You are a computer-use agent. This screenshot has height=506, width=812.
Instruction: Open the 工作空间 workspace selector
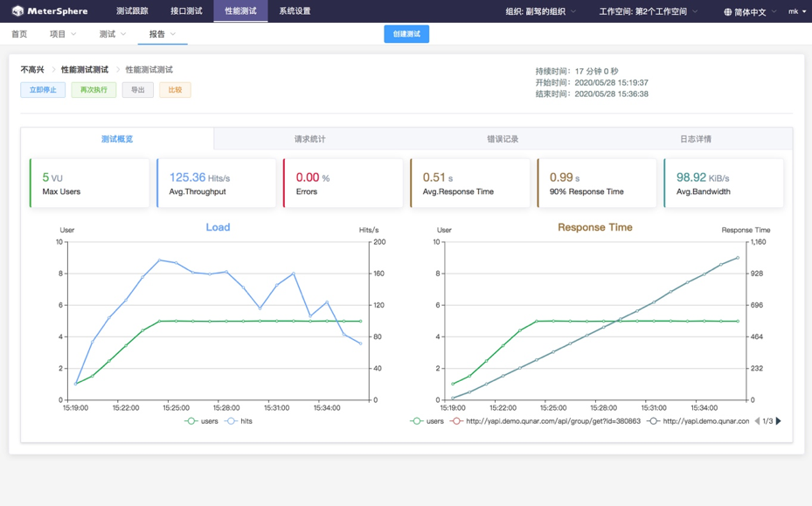(649, 11)
